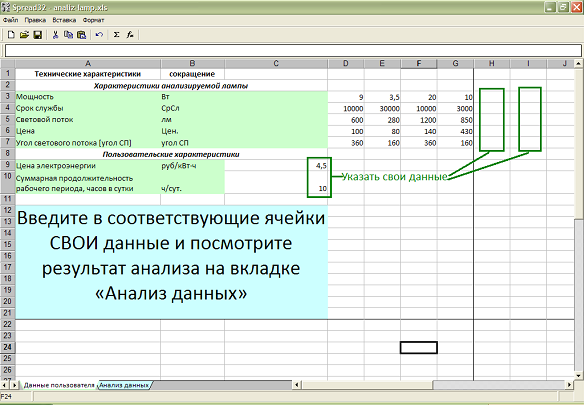
Task: Select the value 1200 in row 5
Action: coord(419,120)
